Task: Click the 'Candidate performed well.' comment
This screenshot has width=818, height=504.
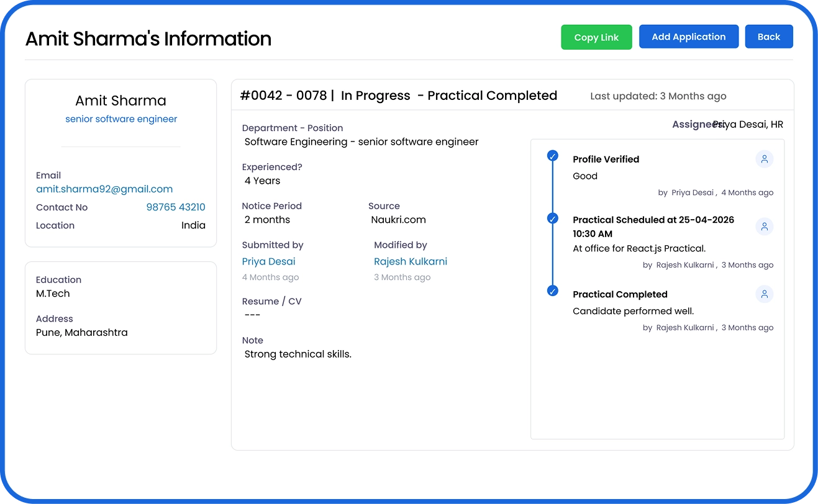Action: (x=634, y=311)
